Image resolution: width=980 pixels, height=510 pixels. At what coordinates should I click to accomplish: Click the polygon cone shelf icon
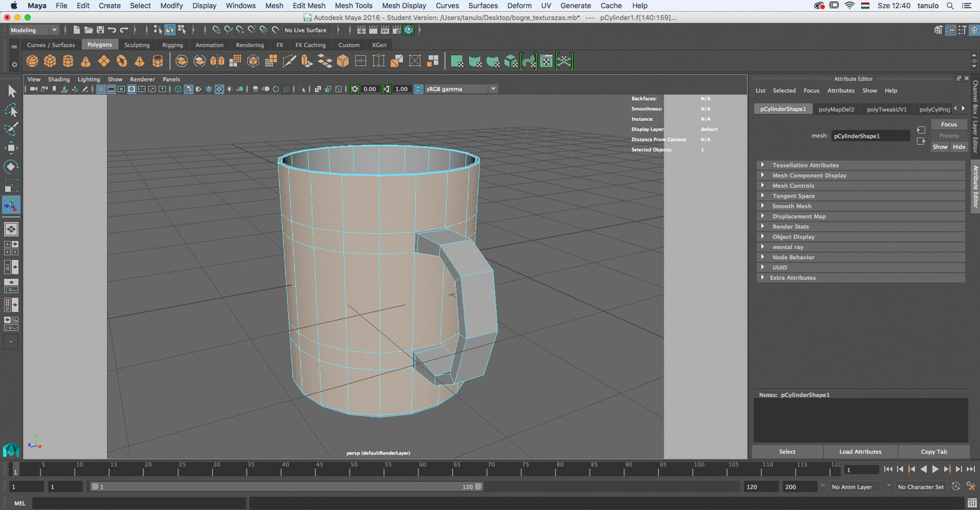point(86,61)
